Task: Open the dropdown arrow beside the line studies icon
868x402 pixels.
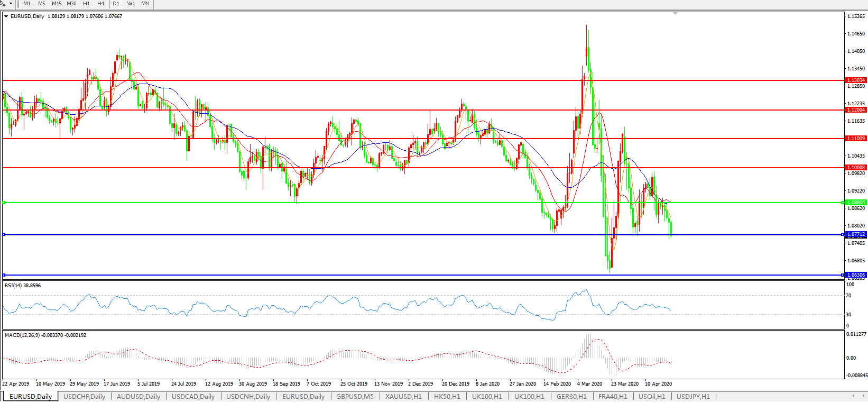Action: pos(11,4)
